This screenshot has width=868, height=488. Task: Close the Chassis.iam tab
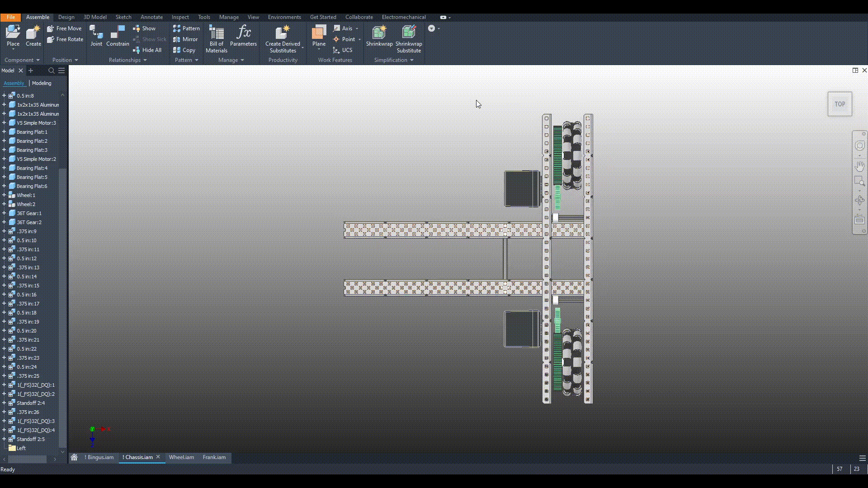[158, 457]
